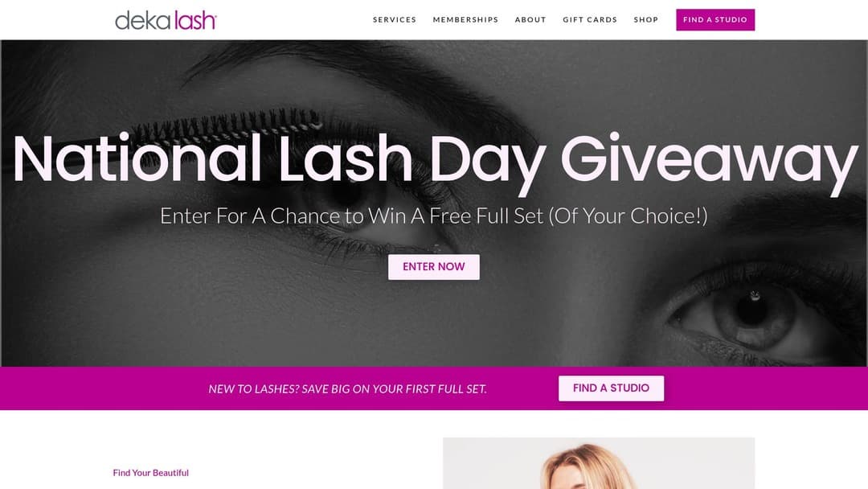Image resolution: width=868 pixels, height=489 pixels.
Task: Click the Find Your Beautiful text
Action: pyautogui.click(x=150, y=473)
